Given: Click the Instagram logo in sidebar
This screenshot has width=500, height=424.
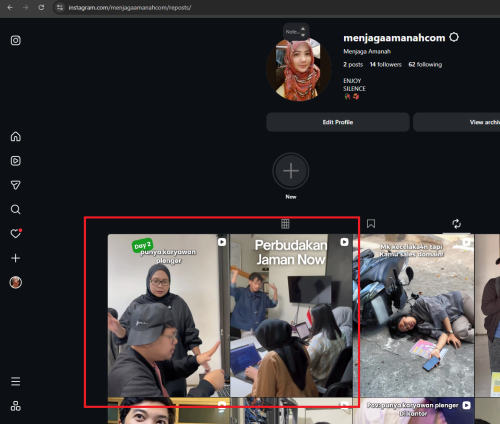Looking at the screenshot, I should pyautogui.click(x=16, y=40).
